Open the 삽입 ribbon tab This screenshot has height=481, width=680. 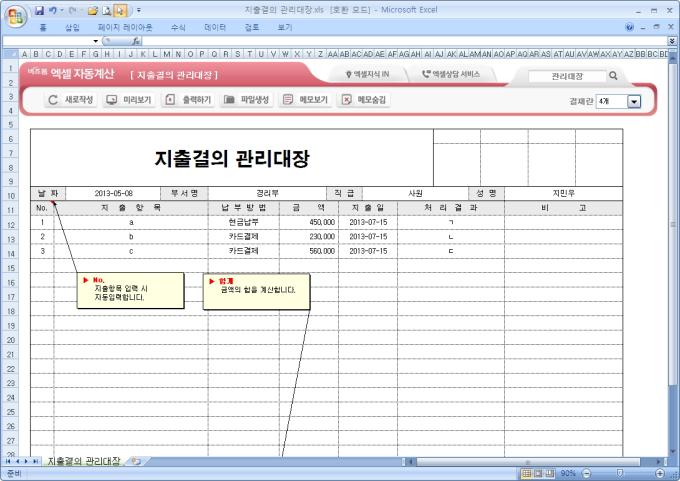[72, 27]
